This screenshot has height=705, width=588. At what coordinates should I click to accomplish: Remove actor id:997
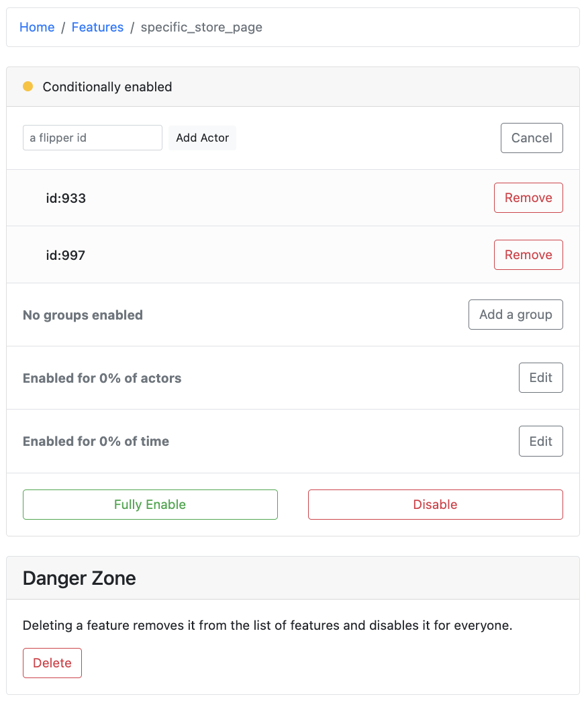(528, 255)
